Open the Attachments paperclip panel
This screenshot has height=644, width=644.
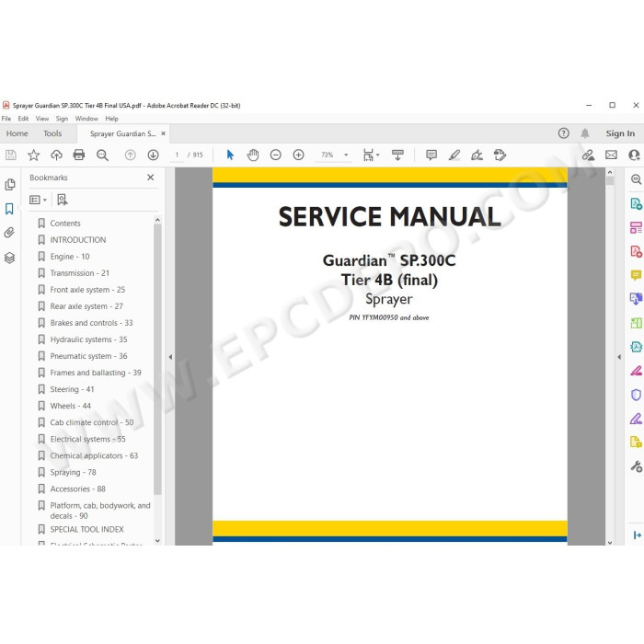(x=9, y=233)
